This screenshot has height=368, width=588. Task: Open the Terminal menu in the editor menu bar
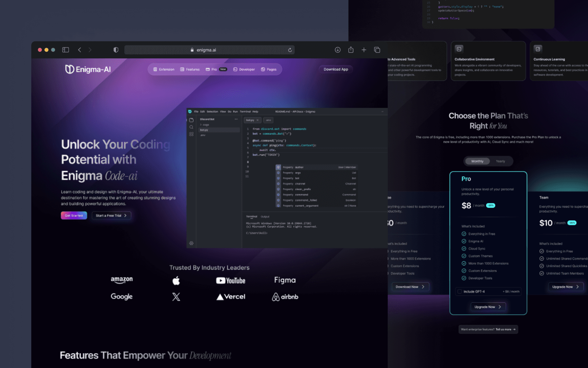tap(245, 112)
